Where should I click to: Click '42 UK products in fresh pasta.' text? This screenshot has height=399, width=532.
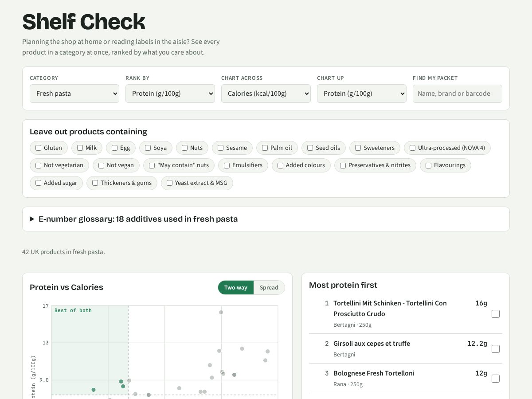tap(63, 252)
